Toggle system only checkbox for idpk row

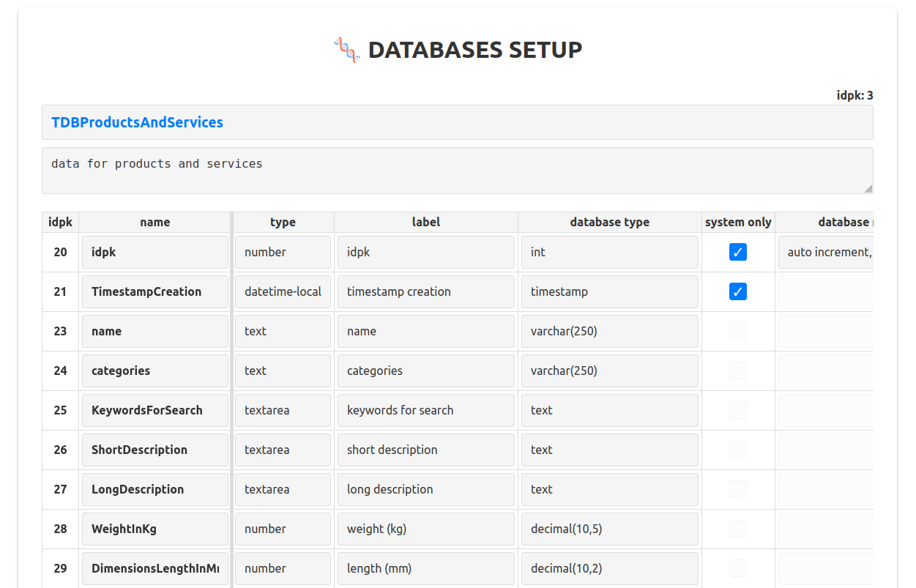737,252
